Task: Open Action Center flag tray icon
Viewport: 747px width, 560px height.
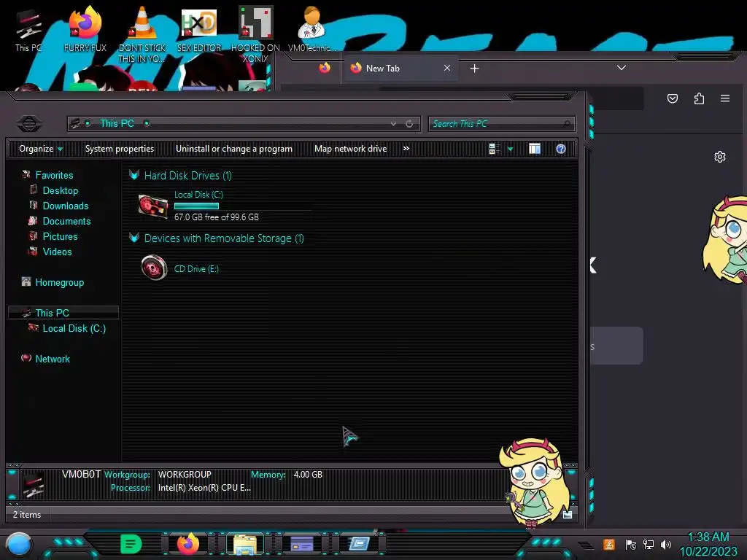Action: click(x=630, y=544)
